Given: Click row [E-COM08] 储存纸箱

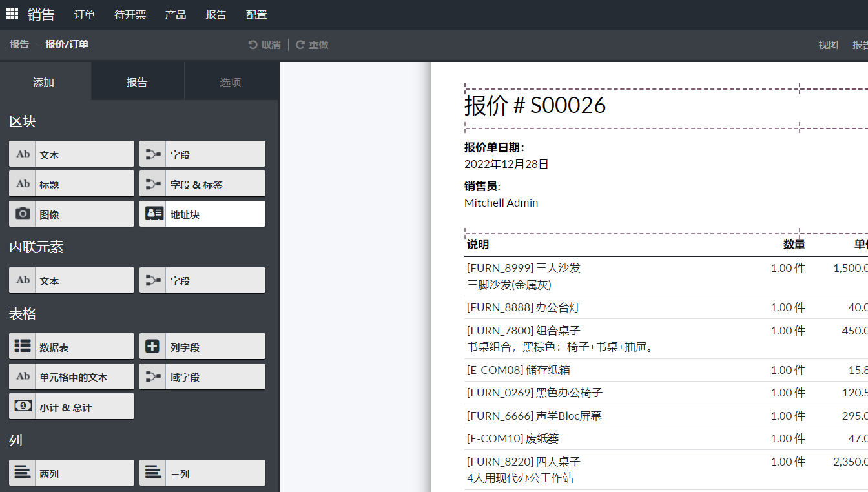Looking at the screenshot, I should (519, 370).
